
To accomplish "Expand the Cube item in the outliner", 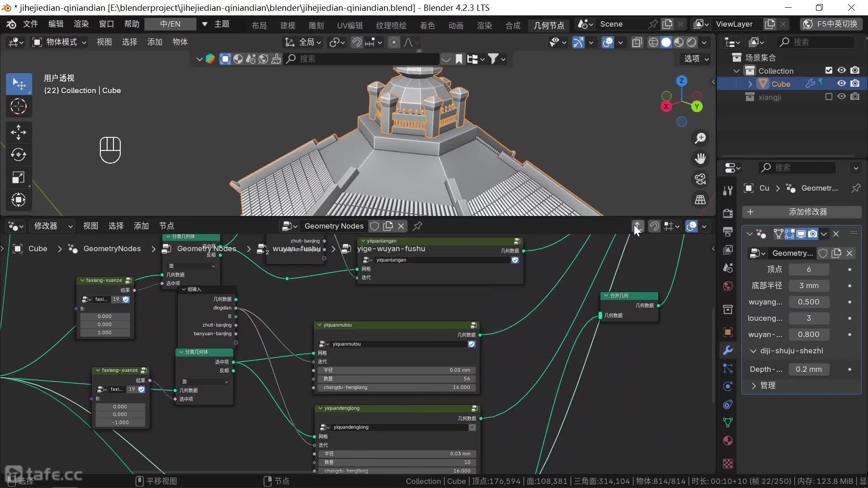I will (750, 84).
